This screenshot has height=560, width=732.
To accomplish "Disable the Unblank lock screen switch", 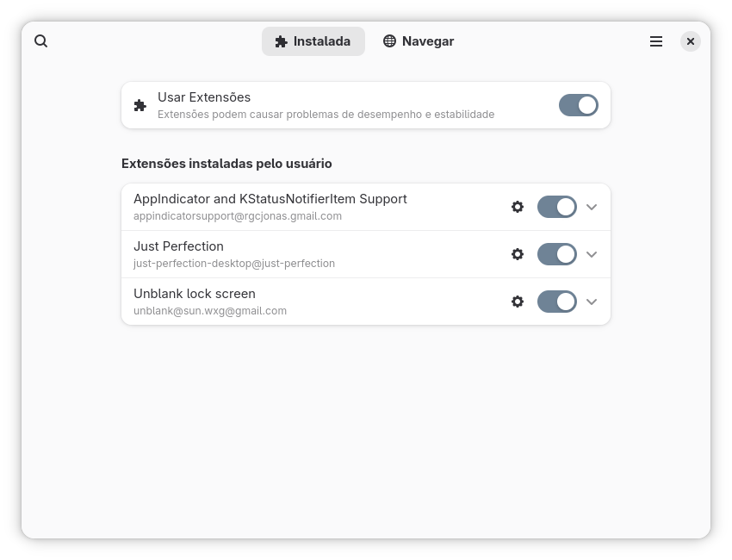I will (557, 302).
